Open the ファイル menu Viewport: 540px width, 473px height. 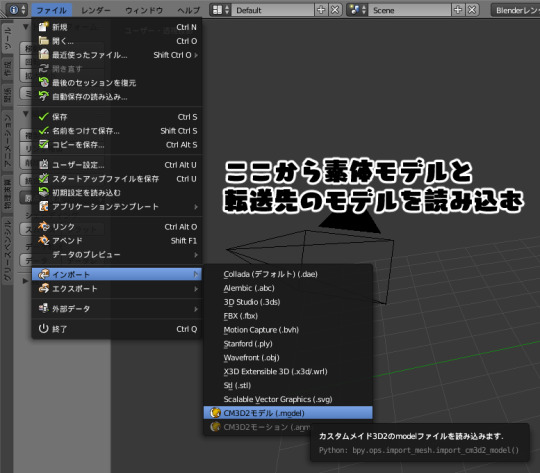52,10
